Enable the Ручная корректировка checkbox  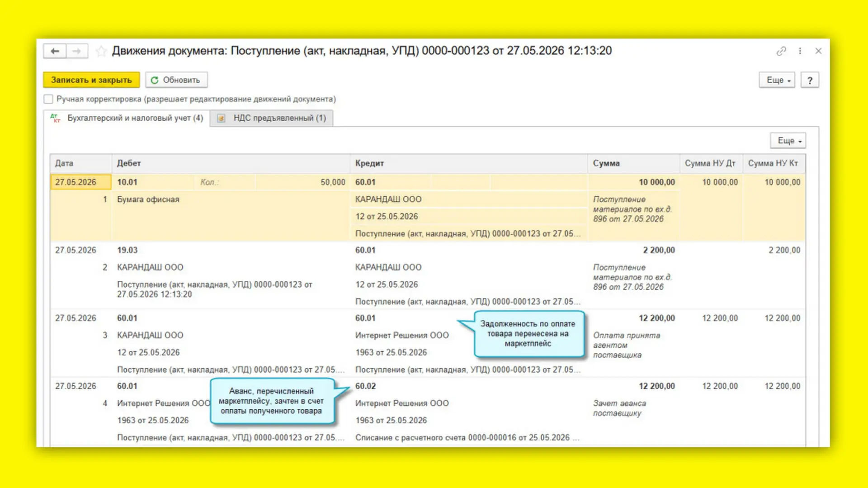[48, 99]
